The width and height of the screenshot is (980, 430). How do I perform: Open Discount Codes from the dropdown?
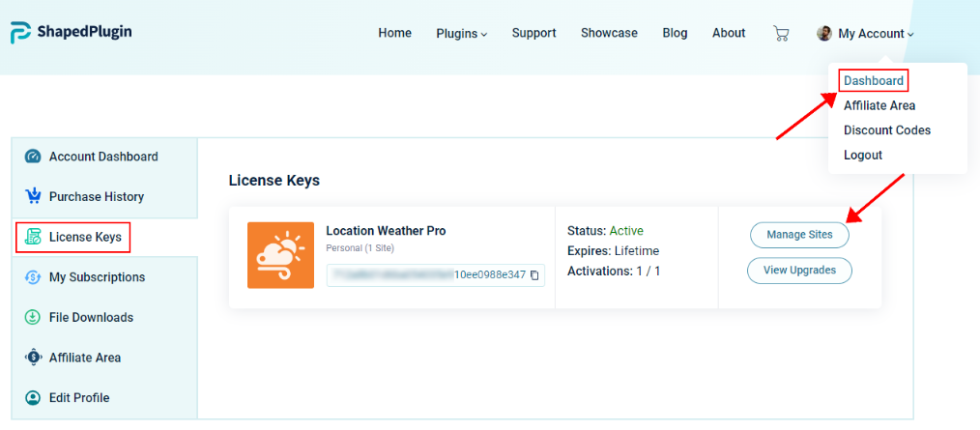pos(887,130)
